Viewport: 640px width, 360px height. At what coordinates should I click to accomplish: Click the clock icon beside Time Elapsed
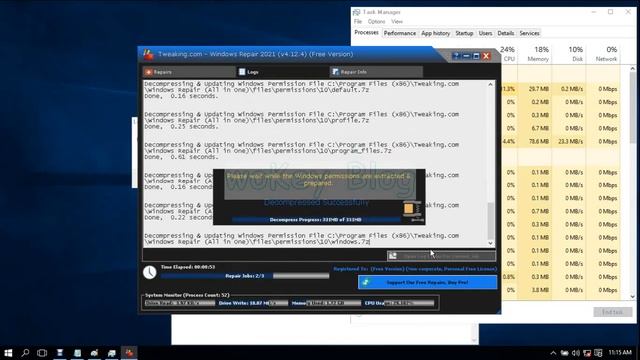pos(150,272)
